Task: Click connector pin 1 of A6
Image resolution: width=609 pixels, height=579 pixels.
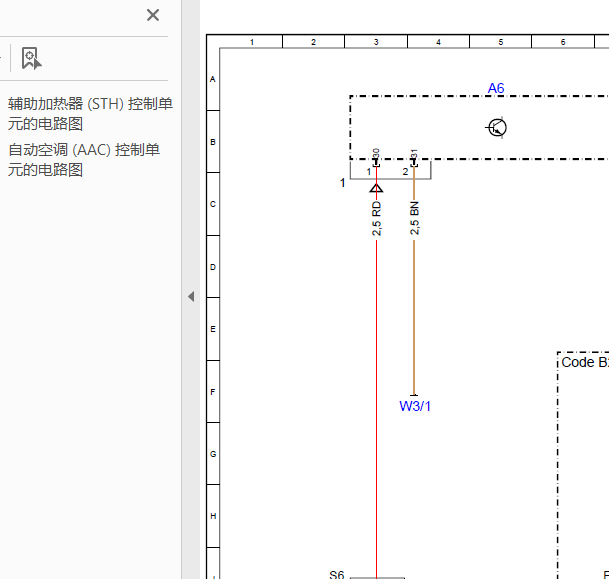Action: [x=369, y=172]
